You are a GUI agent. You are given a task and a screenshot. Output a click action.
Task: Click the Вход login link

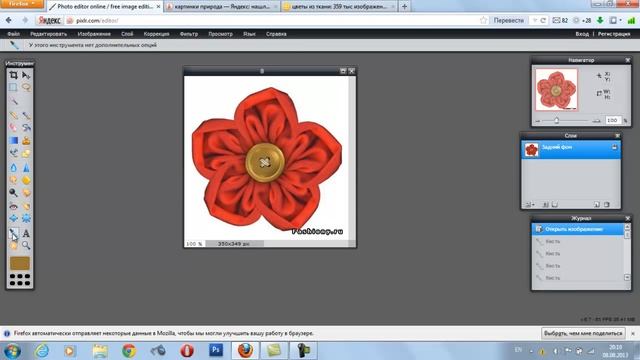582,34
